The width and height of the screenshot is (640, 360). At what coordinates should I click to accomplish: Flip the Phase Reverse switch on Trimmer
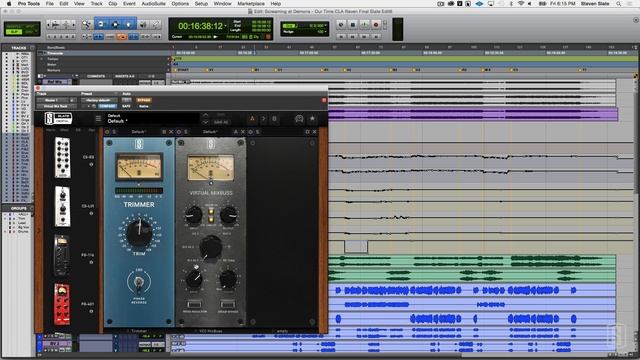[x=139, y=283]
